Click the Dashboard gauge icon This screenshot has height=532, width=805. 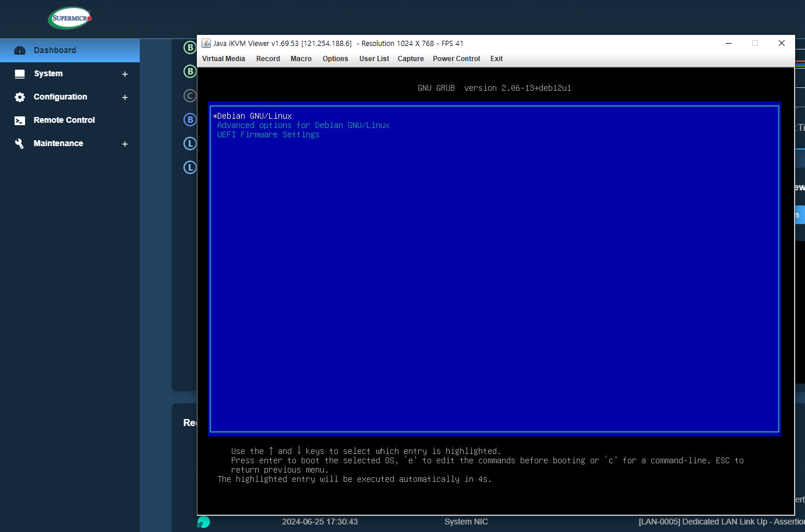(x=20, y=51)
